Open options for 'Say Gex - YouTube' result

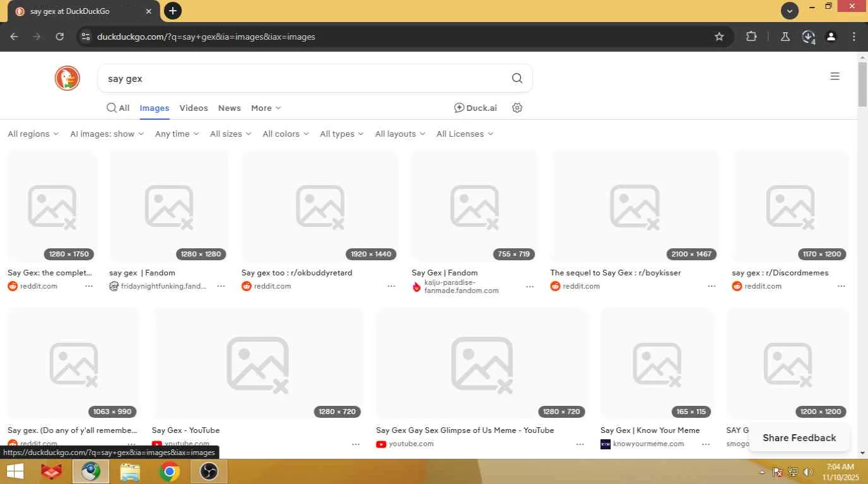(356, 444)
